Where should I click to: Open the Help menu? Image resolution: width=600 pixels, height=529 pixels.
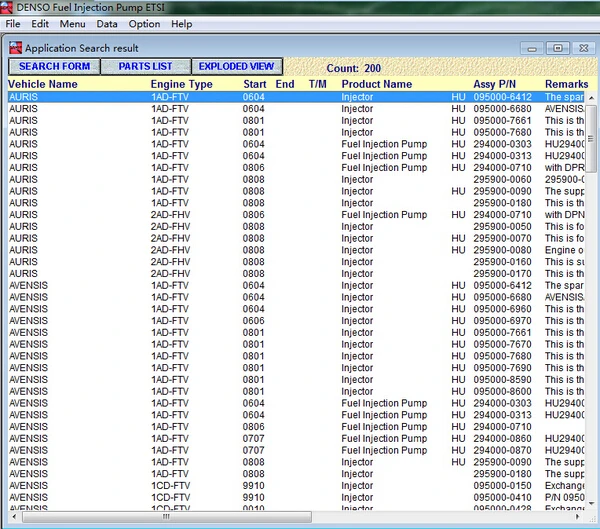pos(181,24)
